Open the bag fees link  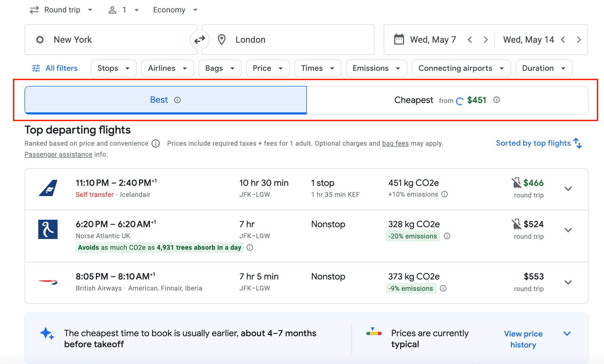click(395, 143)
